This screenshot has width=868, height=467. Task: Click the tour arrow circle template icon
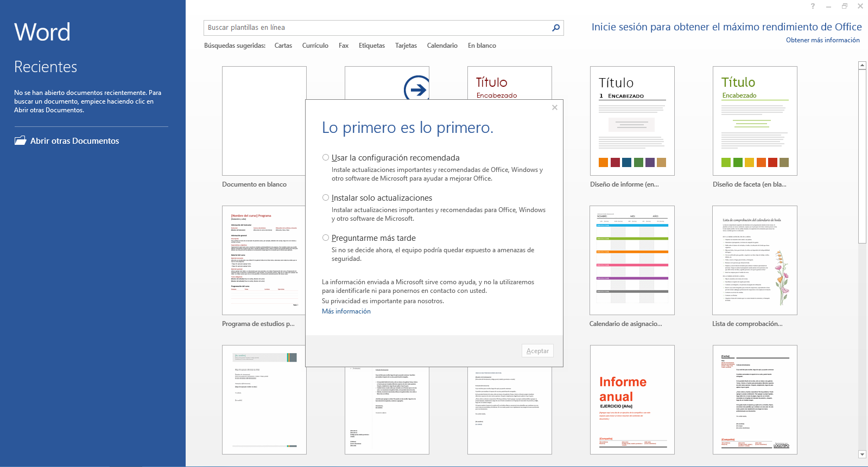point(417,88)
